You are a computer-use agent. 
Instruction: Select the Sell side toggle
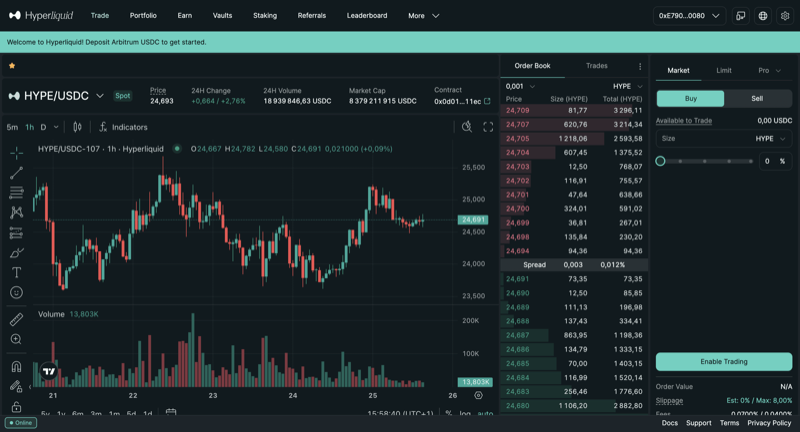pyautogui.click(x=758, y=98)
